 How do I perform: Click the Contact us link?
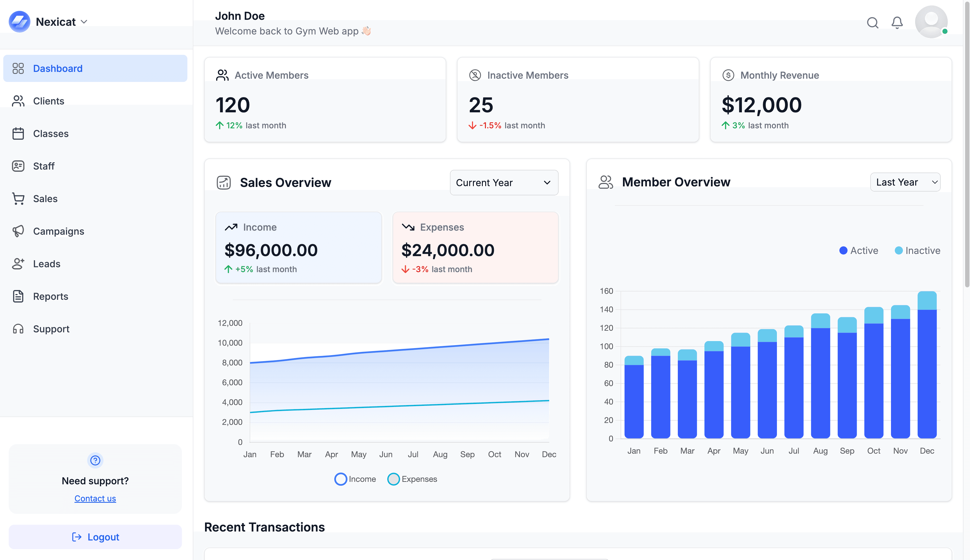click(95, 498)
